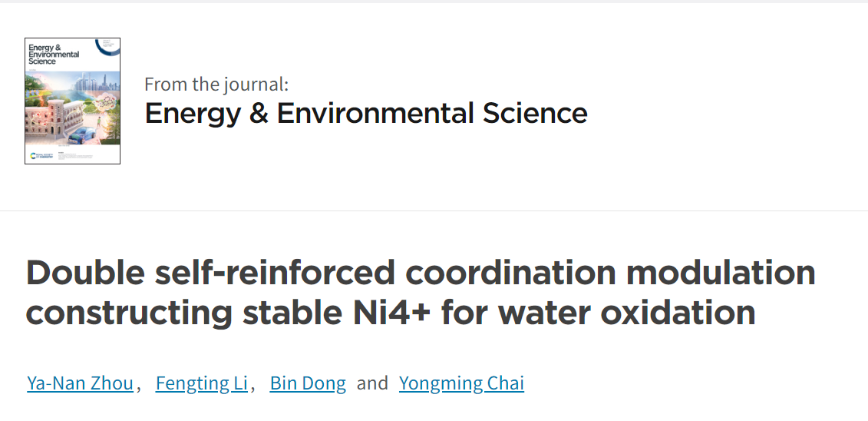Open the journal cover thumbnail image
The image size is (868, 421).
pos(72,101)
